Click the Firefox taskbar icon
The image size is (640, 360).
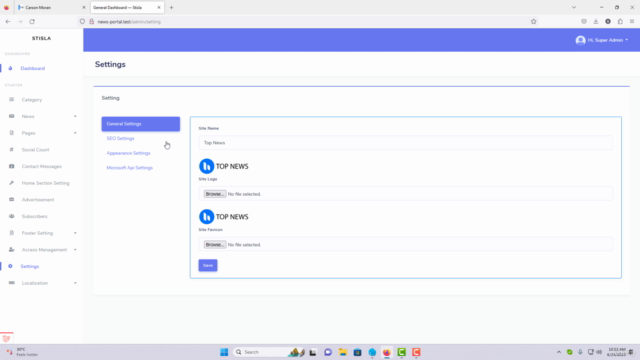(387, 352)
